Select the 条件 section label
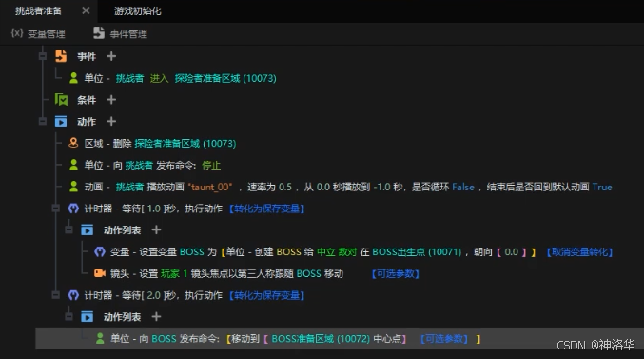 pyautogui.click(x=87, y=100)
